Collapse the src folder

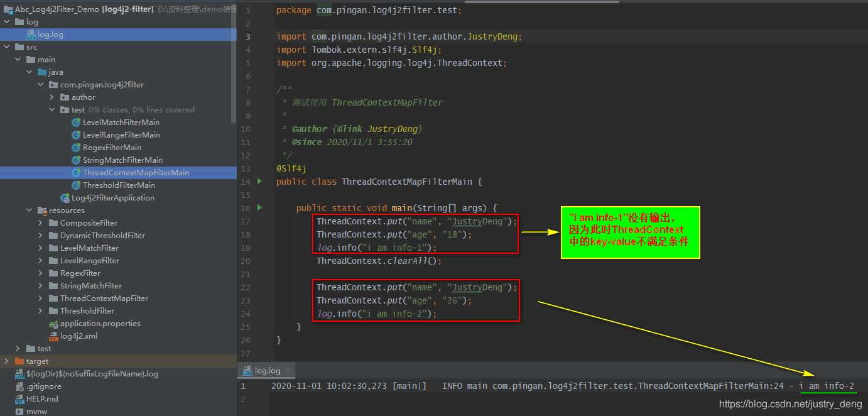pyautogui.click(x=6, y=47)
